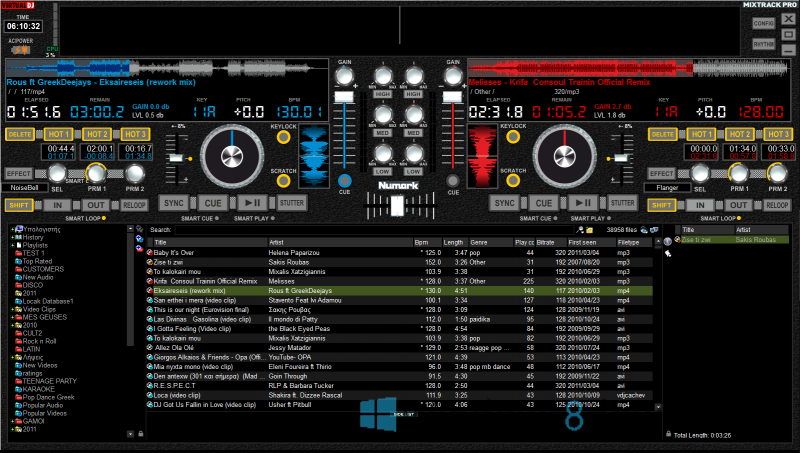The width and height of the screenshot is (800, 453).
Task: Select the KARAOKE folder in tree
Action: (x=39, y=389)
